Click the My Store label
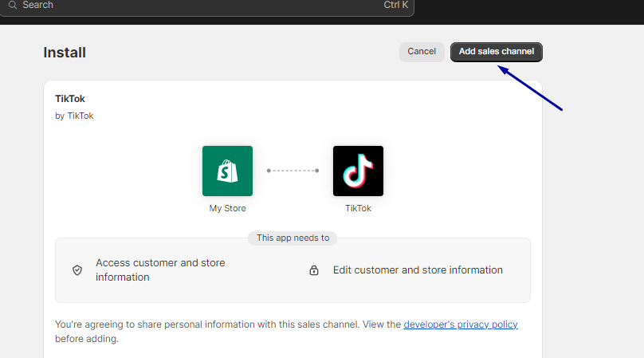The image size is (644, 358). point(227,208)
